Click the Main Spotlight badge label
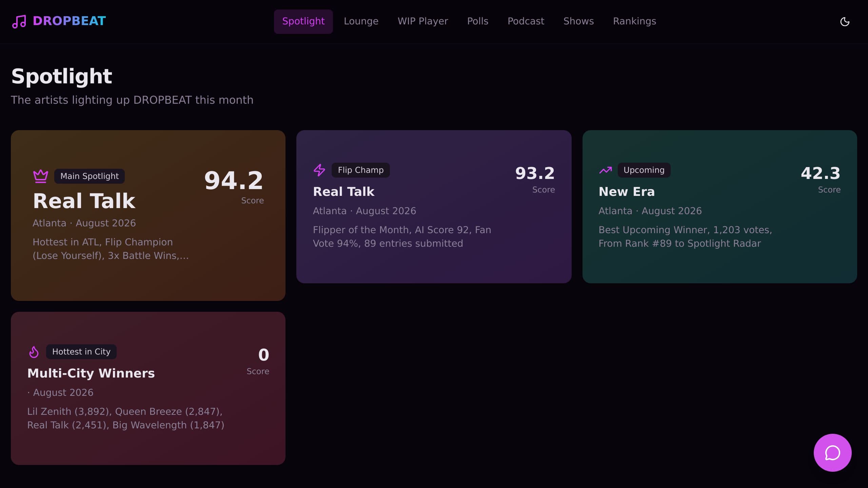Screen dimensions: 868x488 pyautogui.click(x=90, y=176)
